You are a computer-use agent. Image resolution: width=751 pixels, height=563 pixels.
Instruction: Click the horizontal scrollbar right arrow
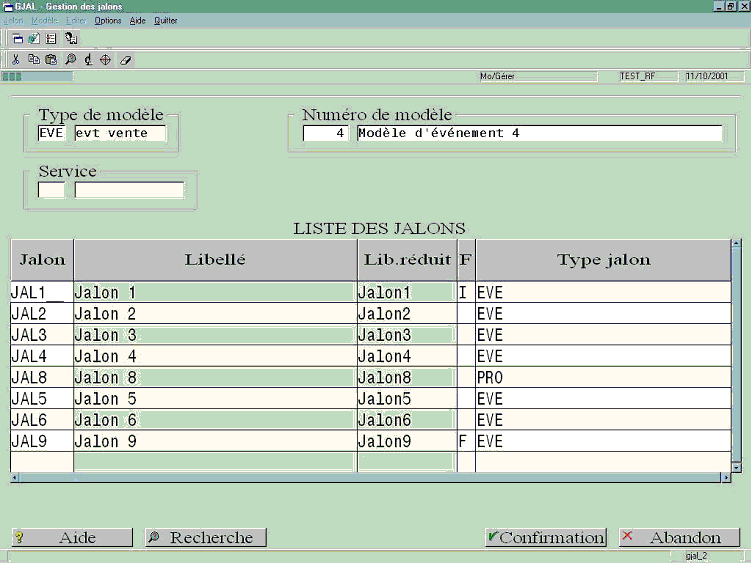(x=726, y=477)
